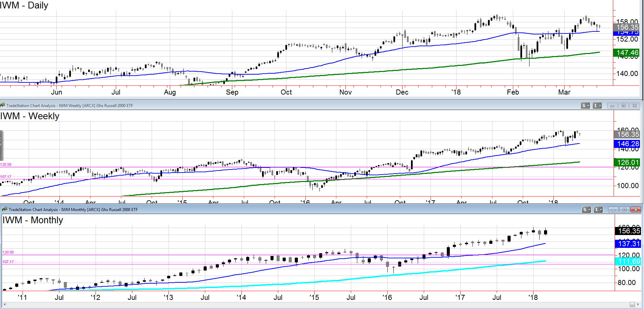644x309 pixels.
Task: Click the 'IWM - Daily' chart title
Action: [x=24, y=5]
